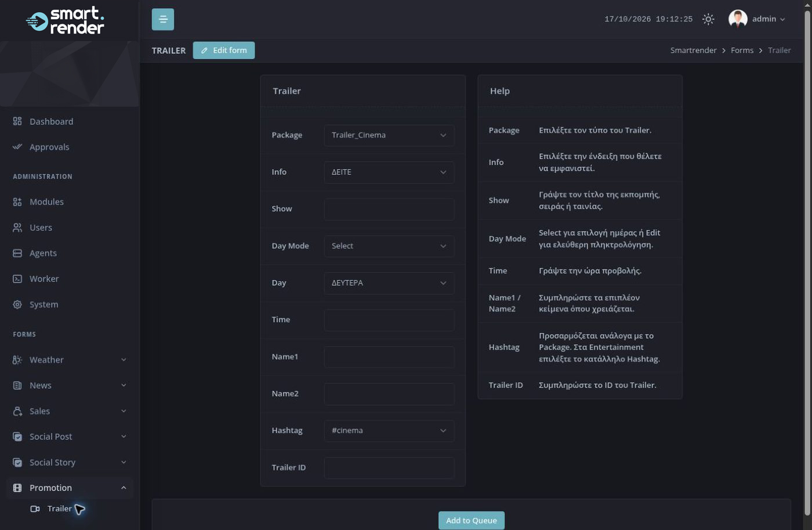Focus the Name2 input field
812x530 pixels.
[389, 394]
